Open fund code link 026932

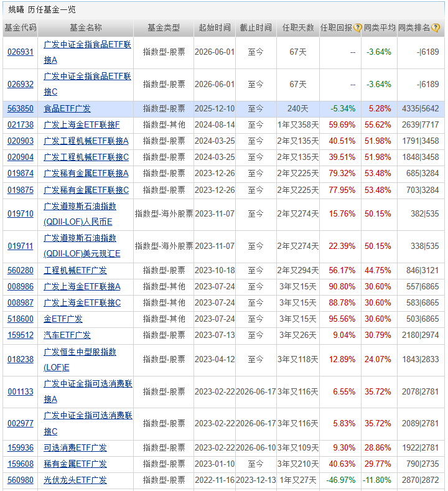pyautogui.click(x=21, y=84)
